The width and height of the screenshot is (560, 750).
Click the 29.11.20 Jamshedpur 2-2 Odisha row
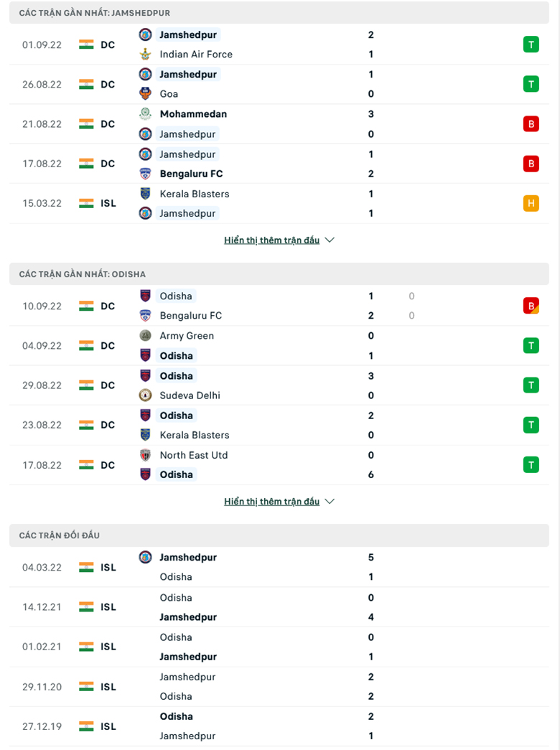(x=279, y=686)
